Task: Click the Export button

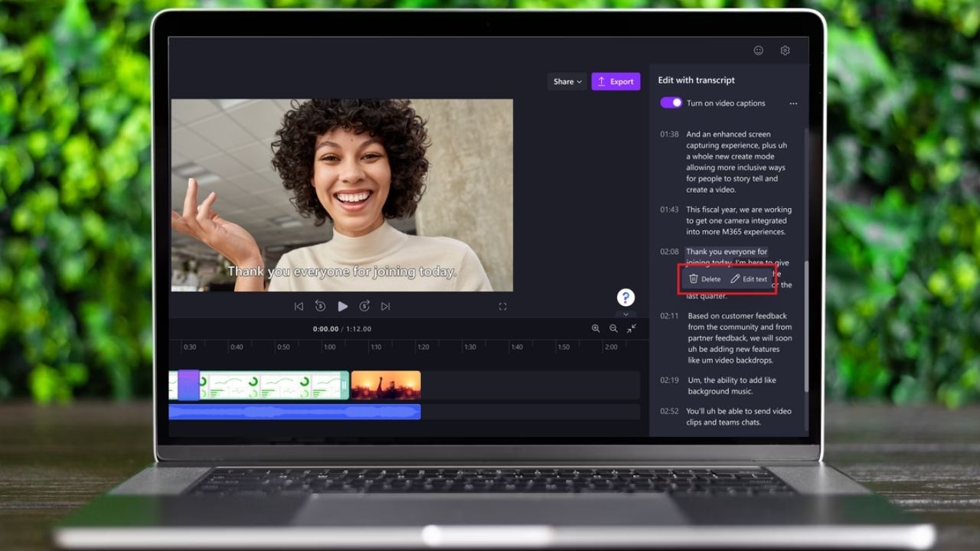Action: (616, 81)
